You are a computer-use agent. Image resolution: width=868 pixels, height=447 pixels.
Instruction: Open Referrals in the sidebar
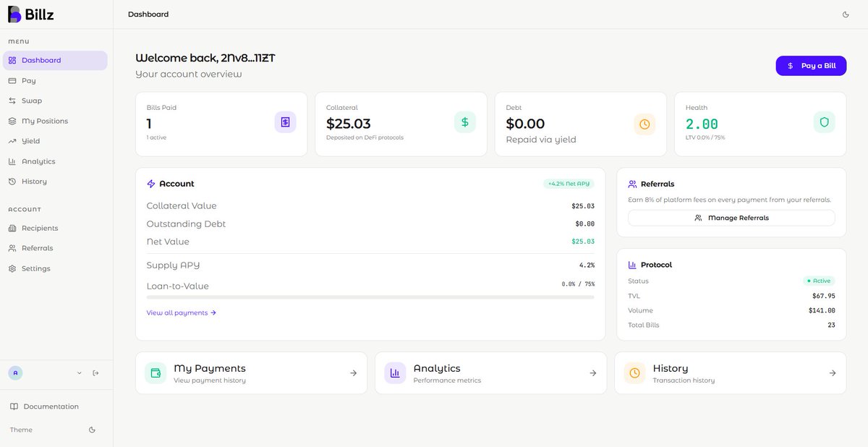pyautogui.click(x=55, y=248)
